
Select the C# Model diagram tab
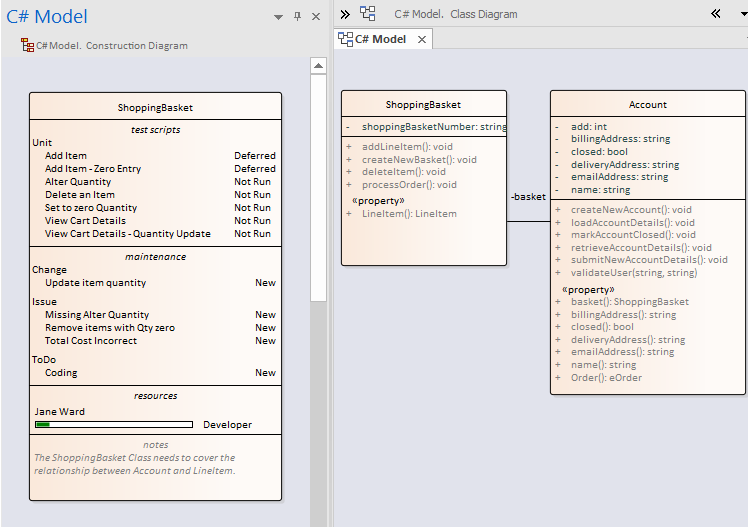pos(380,39)
